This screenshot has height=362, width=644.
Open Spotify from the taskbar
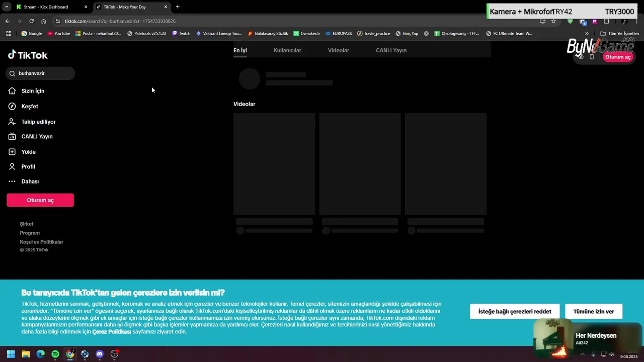coord(55,354)
